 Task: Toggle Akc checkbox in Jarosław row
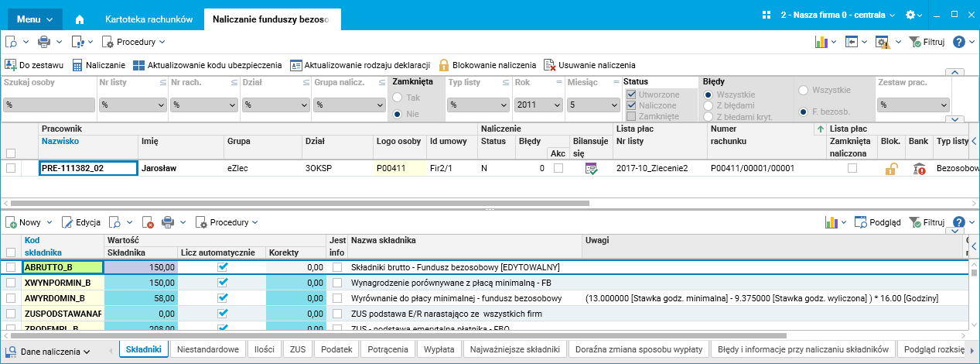pyautogui.click(x=558, y=168)
